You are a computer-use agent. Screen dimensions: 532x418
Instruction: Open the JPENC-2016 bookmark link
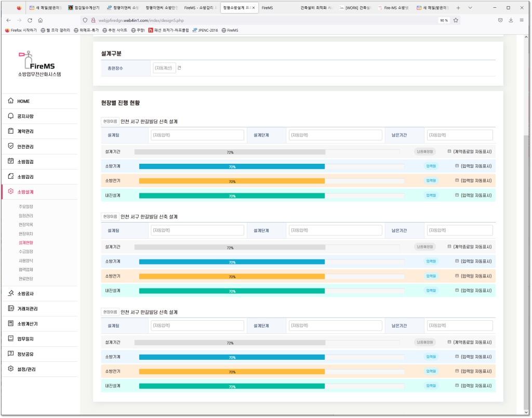point(205,30)
